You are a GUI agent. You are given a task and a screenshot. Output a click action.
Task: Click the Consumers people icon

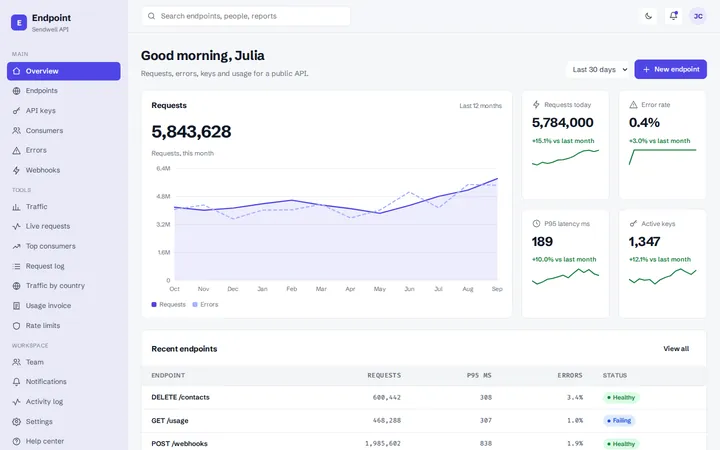click(x=17, y=130)
